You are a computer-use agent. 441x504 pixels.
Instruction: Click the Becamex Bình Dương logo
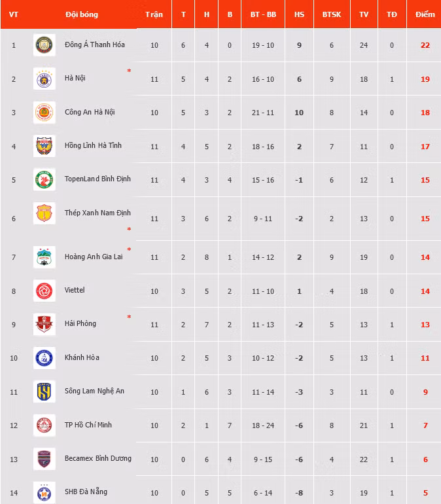(44, 459)
